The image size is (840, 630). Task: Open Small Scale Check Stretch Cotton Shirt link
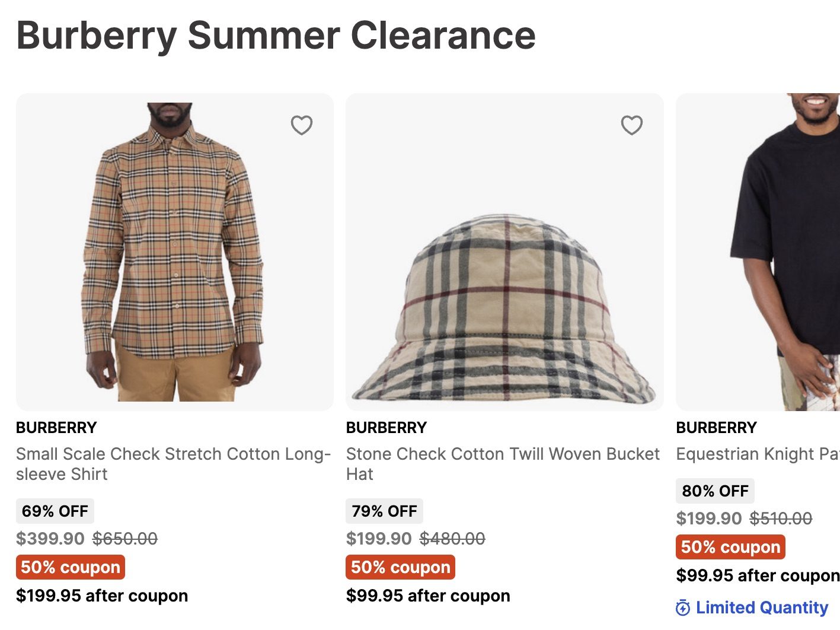(173, 464)
